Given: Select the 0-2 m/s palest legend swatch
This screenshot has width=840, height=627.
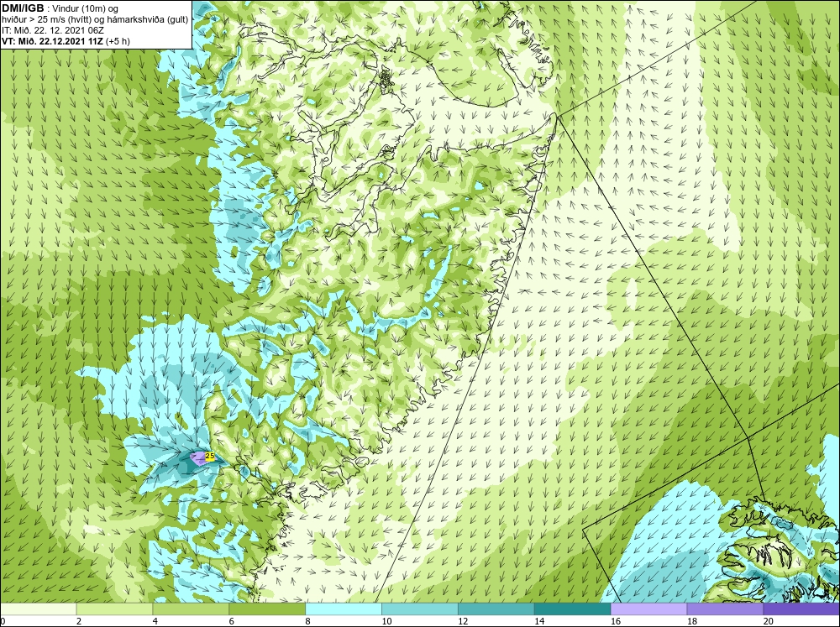Looking at the screenshot, I should point(38,609).
